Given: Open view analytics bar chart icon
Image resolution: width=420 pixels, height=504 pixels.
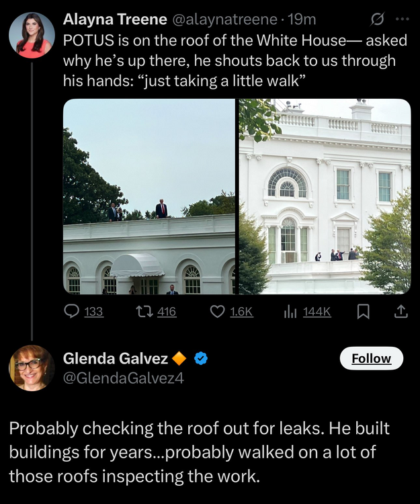Looking at the screenshot, I should click(x=291, y=312).
